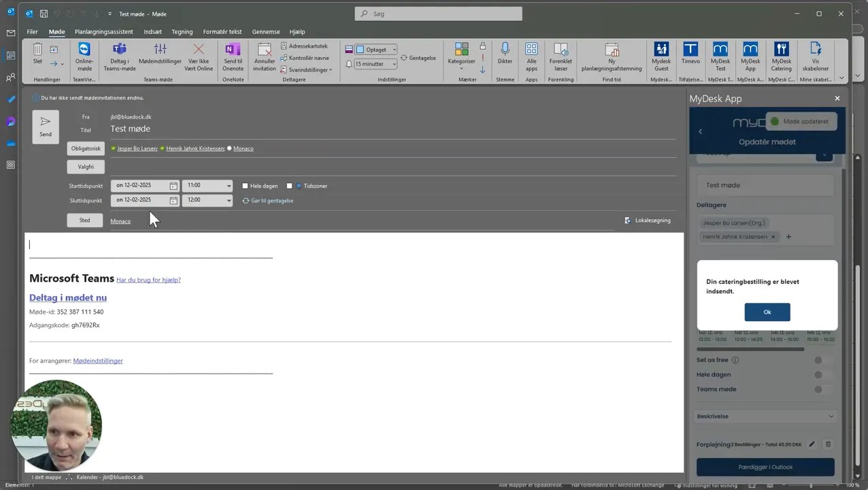Open the Mydesk Guest add-in
Viewport: 868px width, 490px height.
pos(661,56)
